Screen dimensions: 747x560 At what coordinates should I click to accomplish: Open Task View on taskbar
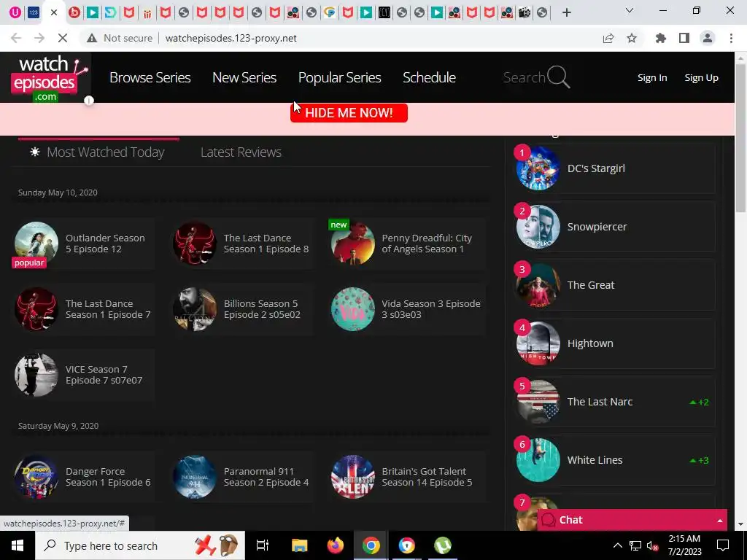(x=263, y=545)
